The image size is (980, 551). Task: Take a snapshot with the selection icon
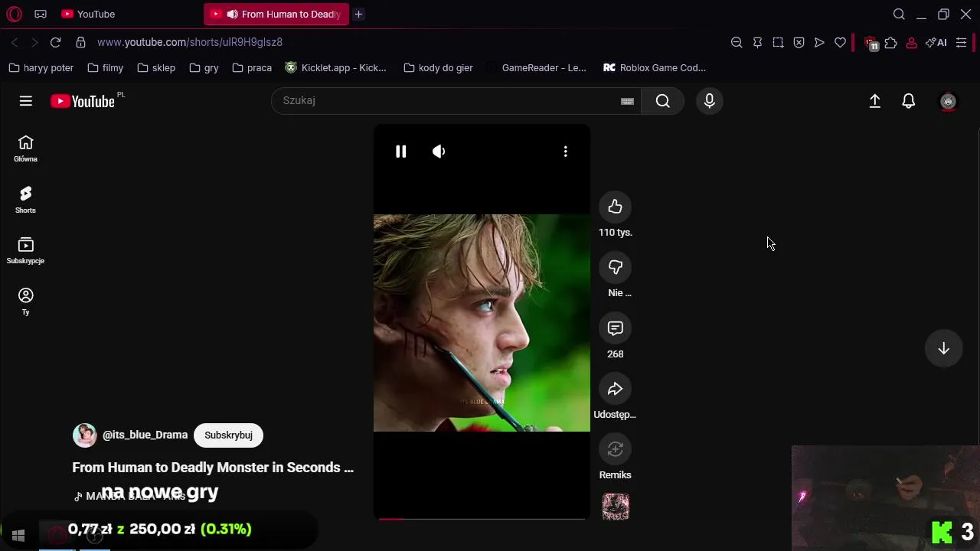(778, 43)
